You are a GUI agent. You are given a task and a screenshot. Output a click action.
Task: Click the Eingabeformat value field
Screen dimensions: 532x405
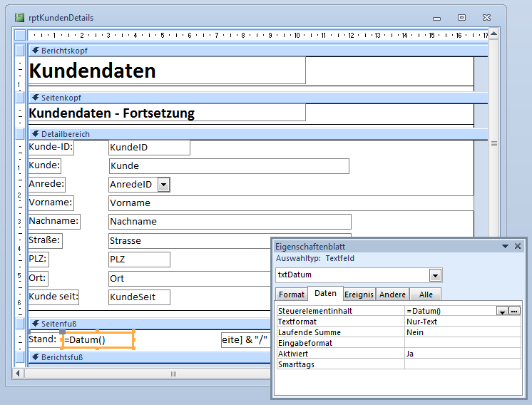click(463, 343)
